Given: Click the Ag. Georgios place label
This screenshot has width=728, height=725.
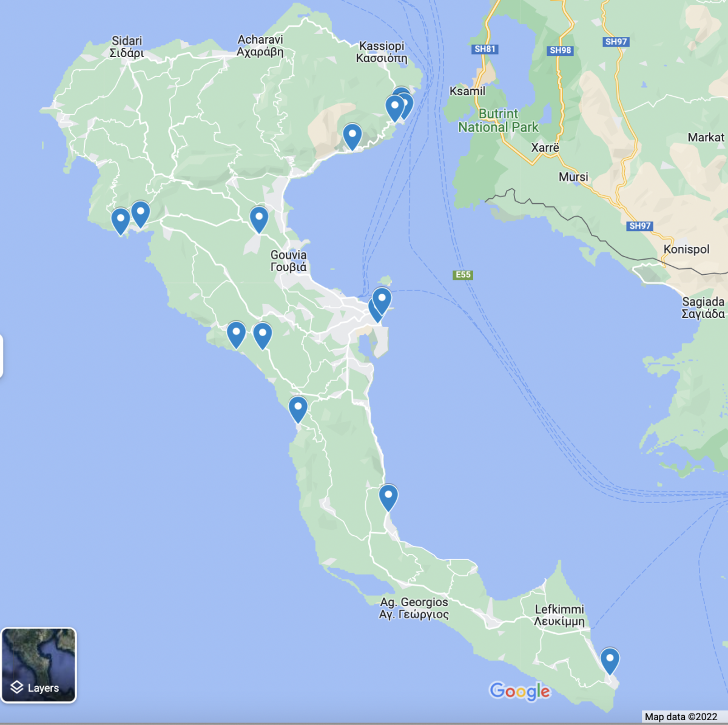Looking at the screenshot, I should 414,608.
